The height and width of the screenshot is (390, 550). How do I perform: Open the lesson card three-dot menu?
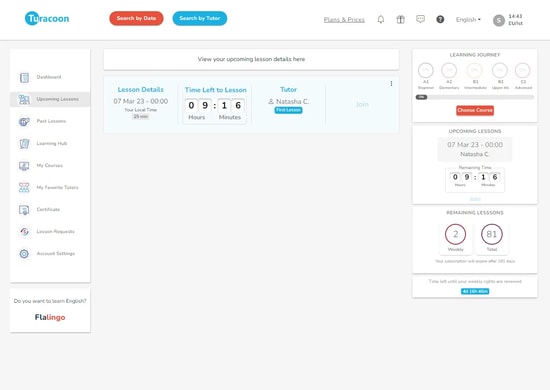point(391,83)
